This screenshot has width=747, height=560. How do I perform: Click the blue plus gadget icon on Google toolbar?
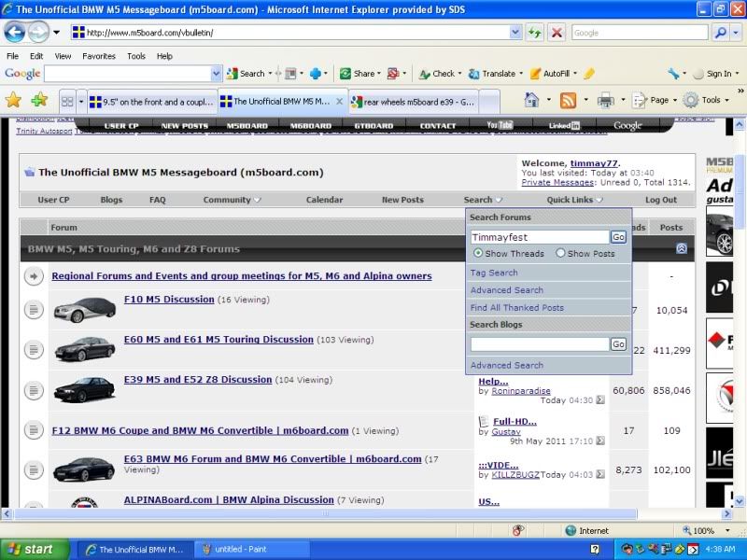316,74
